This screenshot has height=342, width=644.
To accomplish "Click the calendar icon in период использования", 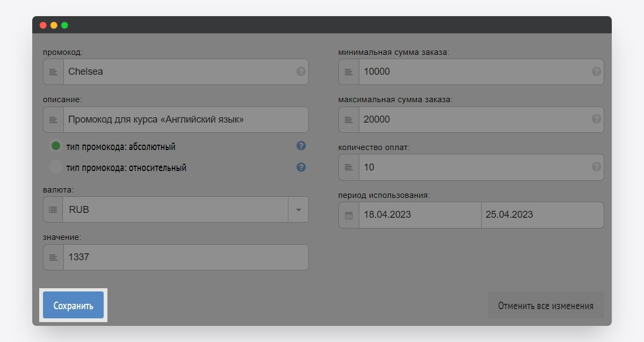I will [349, 215].
